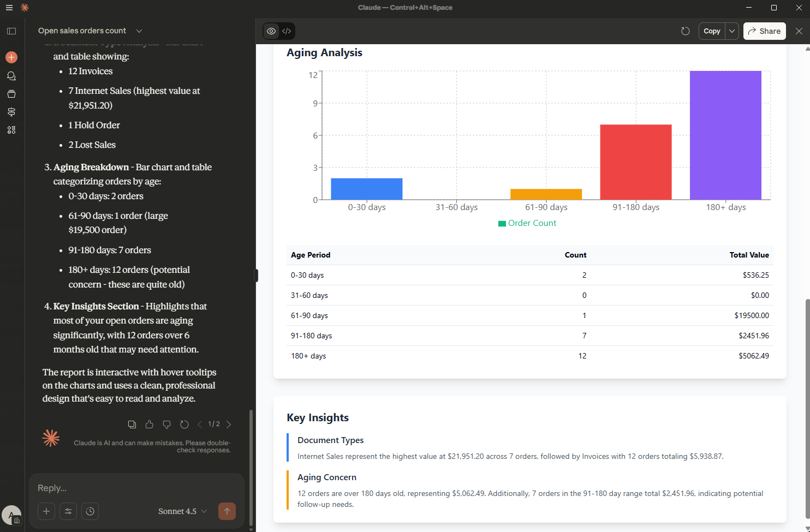Switch artifact to code view

pos(287,31)
